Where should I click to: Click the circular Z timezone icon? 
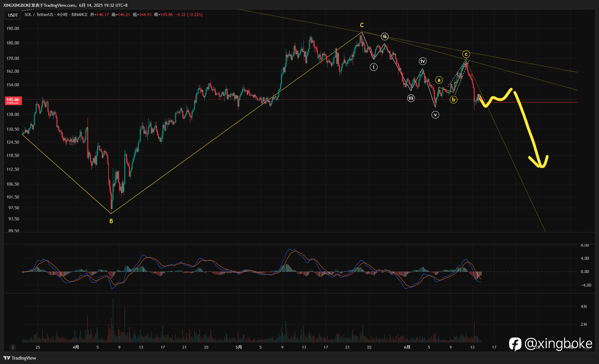13,347
